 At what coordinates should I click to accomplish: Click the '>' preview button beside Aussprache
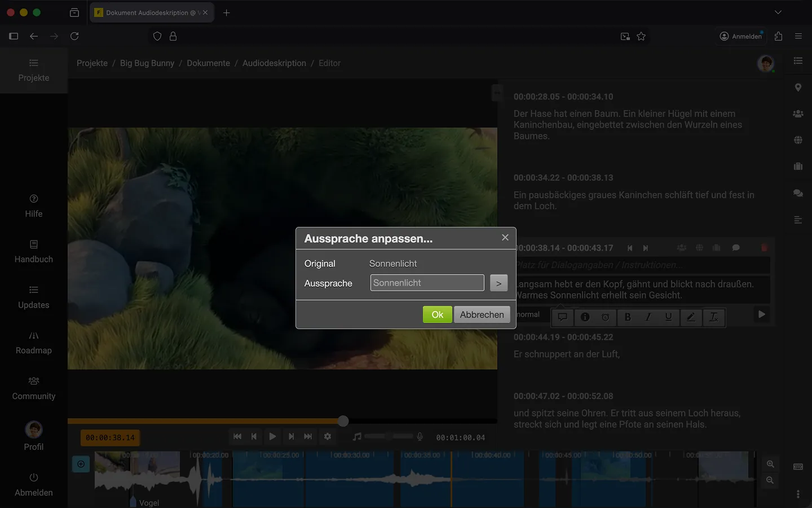[x=498, y=283]
